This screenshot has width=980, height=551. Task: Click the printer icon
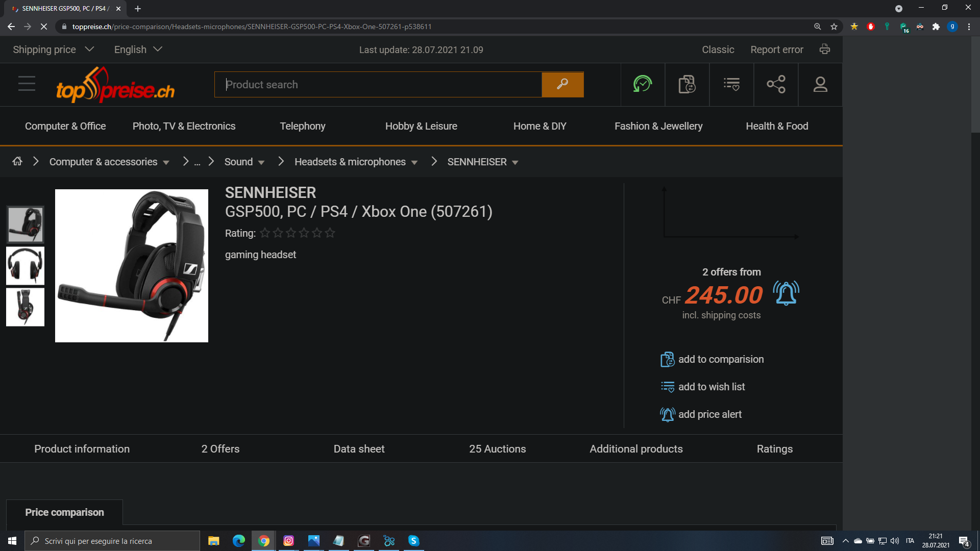824,49
